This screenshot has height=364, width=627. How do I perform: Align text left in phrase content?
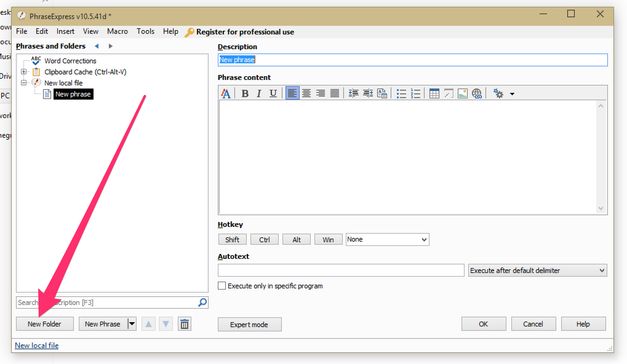click(292, 93)
